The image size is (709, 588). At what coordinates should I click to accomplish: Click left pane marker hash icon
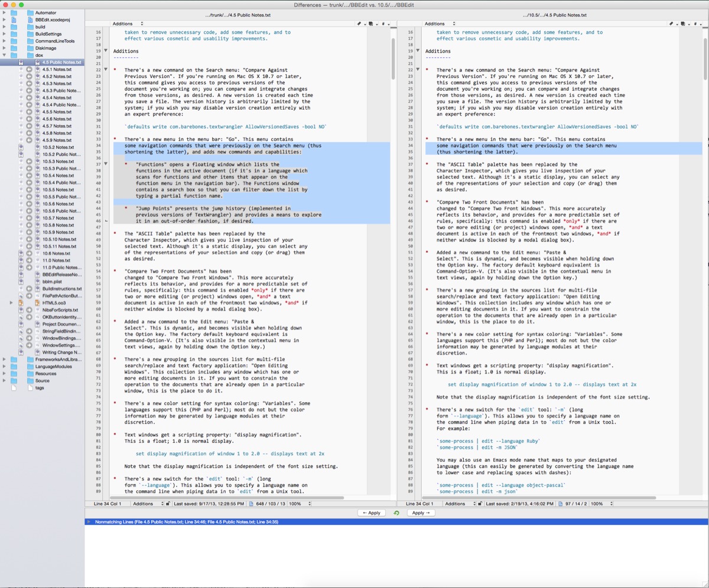click(383, 24)
